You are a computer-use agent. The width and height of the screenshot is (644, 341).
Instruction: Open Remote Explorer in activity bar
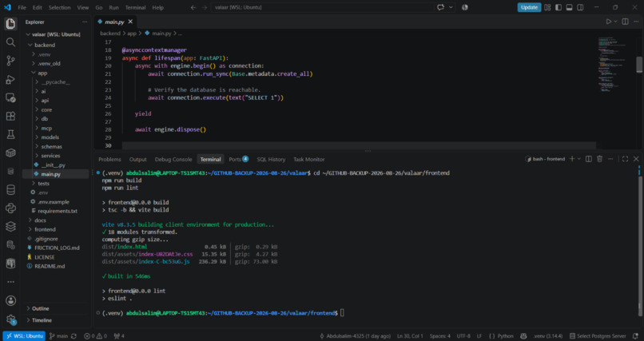[x=10, y=97]
